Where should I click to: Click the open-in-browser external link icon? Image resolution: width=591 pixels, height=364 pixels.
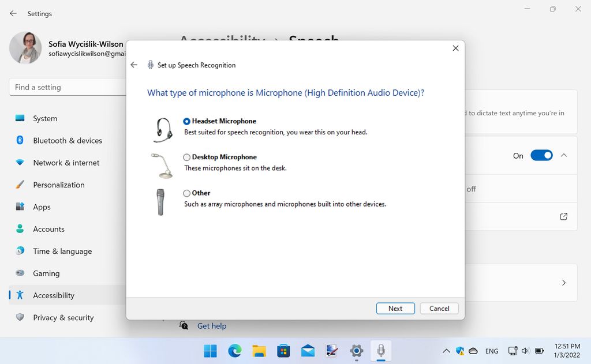click(x=563, y=216)
